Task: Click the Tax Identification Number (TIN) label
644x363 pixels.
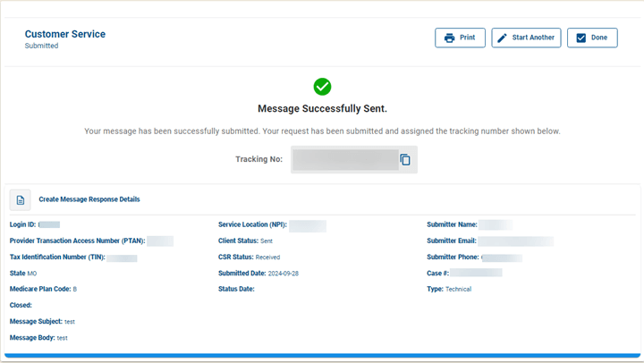Action: pos(57,257)
